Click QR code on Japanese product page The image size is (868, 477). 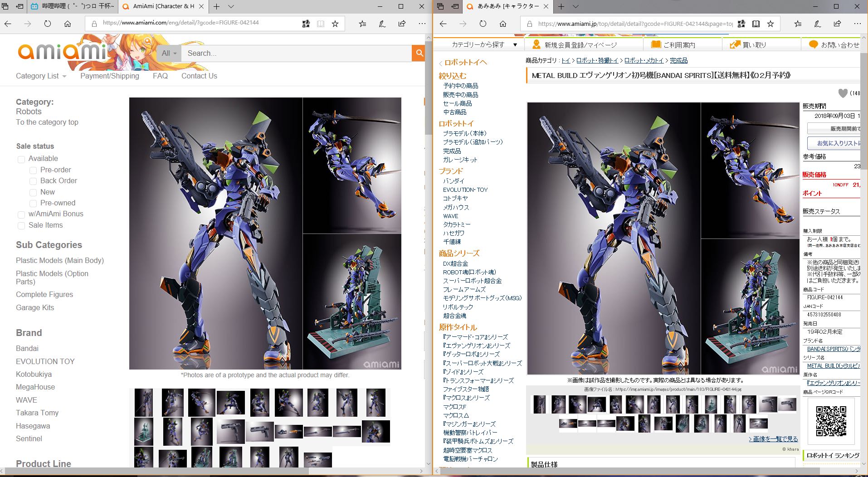coord(831,421)
